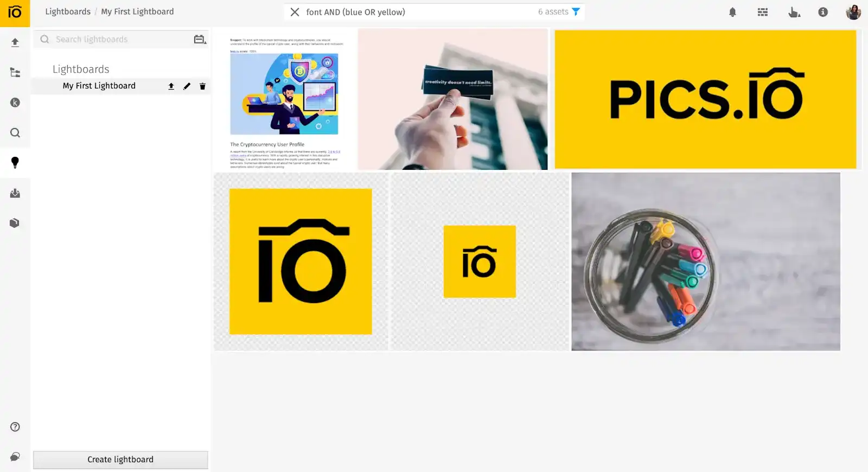Open the Cryptocurrency User Profile document thumbnail

(x=285, y=100)
